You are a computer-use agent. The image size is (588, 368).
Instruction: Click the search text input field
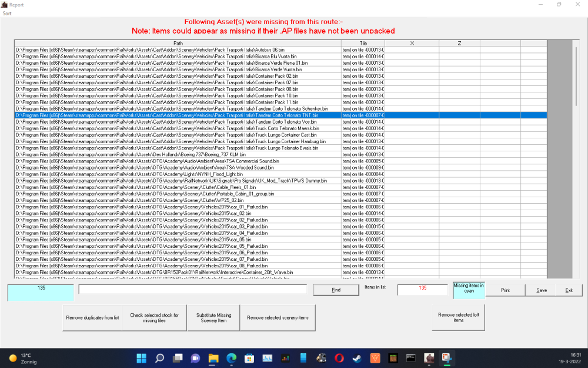click(193, 290)
